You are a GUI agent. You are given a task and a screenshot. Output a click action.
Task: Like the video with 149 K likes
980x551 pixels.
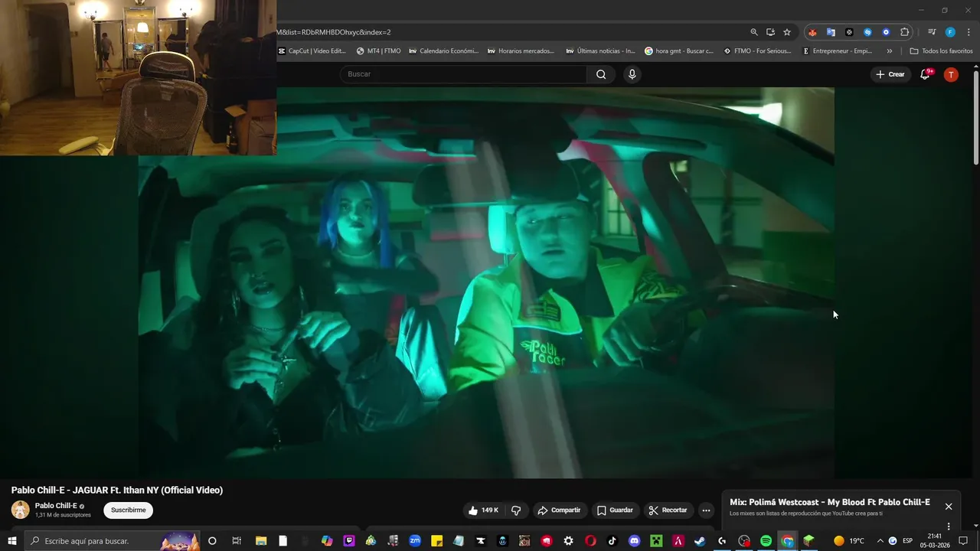[482, 510]
